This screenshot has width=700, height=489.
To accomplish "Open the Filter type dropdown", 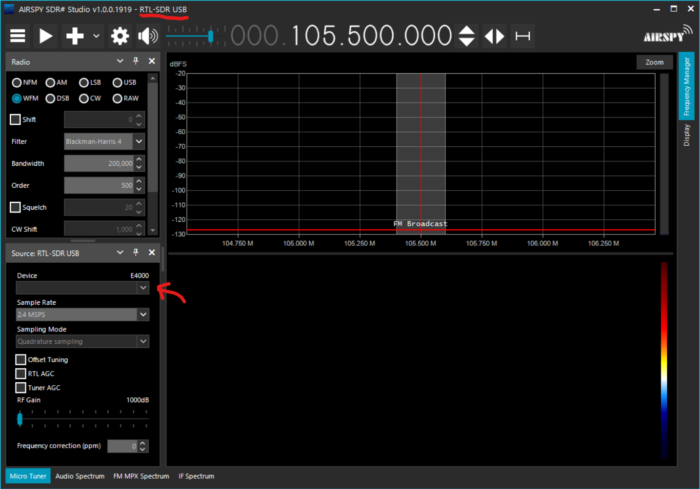I will tap(139, 142).
